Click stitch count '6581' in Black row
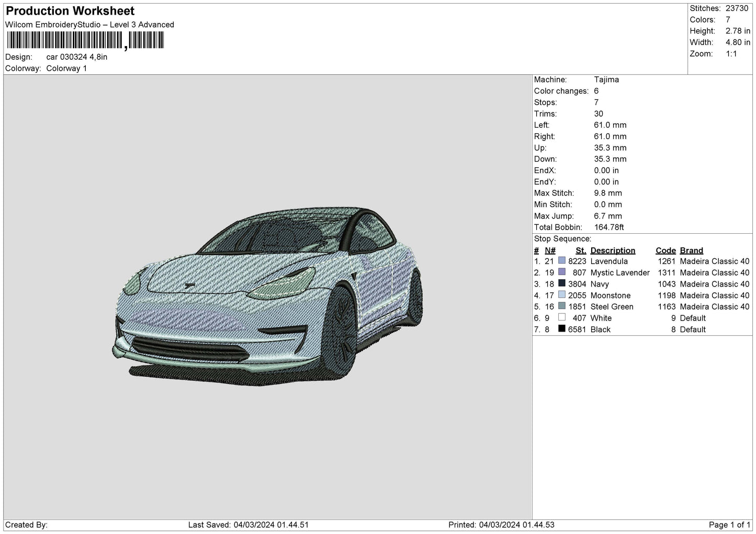The height and width of the screenshot is (534, 756). point(577,330)
